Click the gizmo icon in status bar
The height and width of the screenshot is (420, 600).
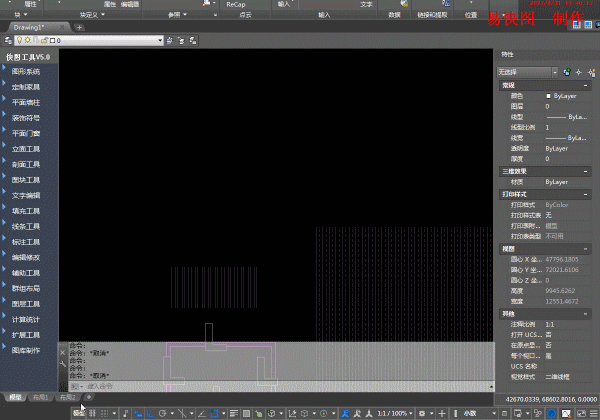pyautogui.click(x=324, y=413)
